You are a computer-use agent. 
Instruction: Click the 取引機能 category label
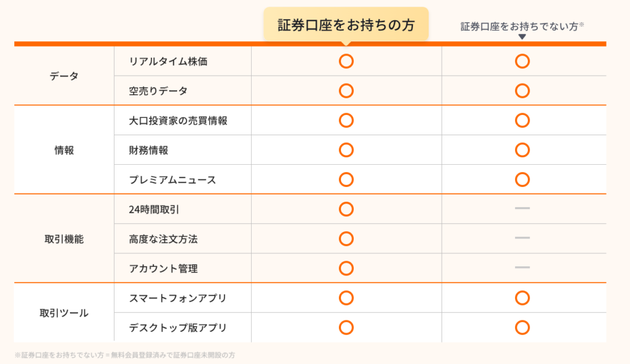click(x=64, y=239)
